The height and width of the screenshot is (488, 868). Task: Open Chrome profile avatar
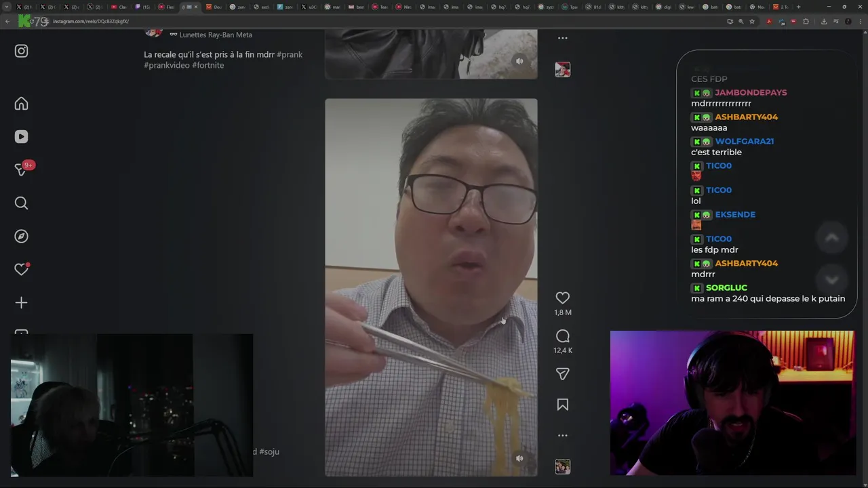coord(848,22)
